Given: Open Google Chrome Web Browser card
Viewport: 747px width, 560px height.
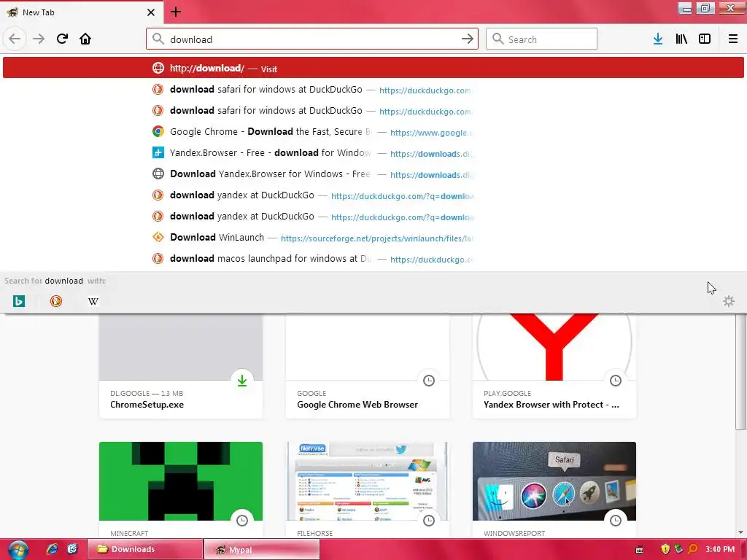Looking at the screenshot, I should (x=368, y=366).
